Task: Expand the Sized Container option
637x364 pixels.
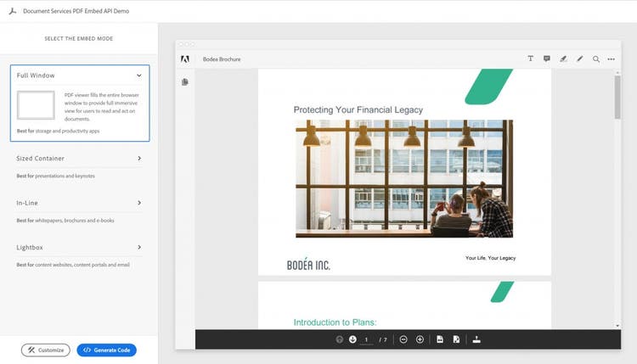Action: pyautogui.click(x=139, y=159)
